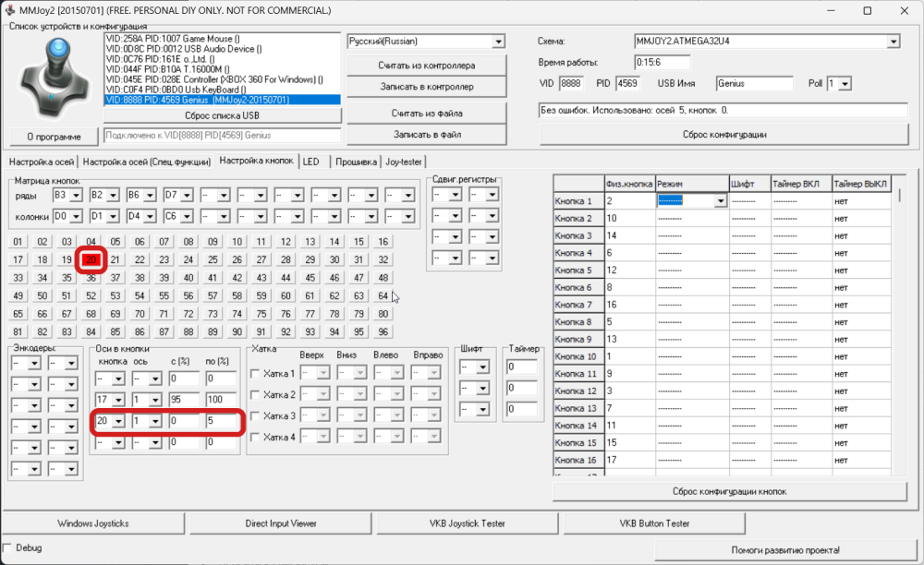Select button number 01 in grid
924x565 pixels.
coord(18,242)
